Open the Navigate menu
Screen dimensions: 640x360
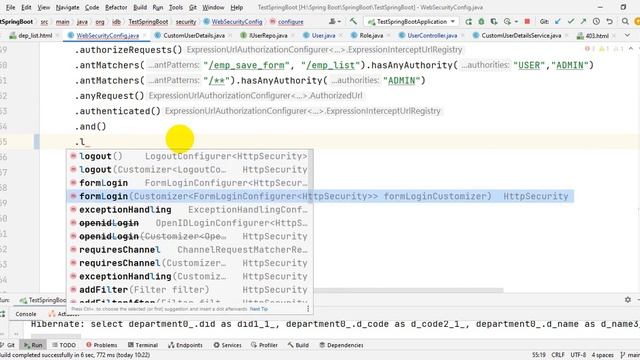pos(67,7)
